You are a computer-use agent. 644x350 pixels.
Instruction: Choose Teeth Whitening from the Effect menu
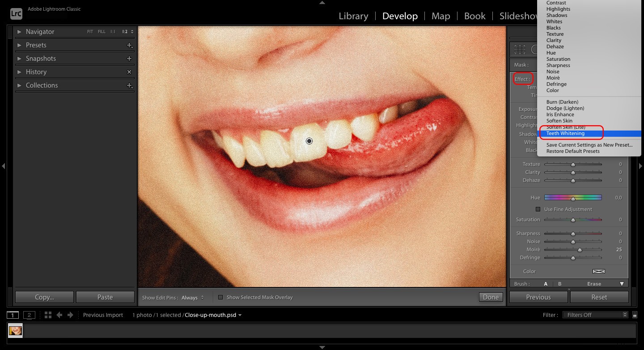(565, 133)
